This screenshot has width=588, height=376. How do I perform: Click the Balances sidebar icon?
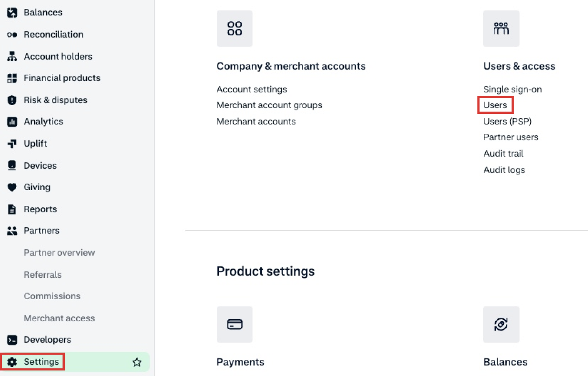(12, 13)
